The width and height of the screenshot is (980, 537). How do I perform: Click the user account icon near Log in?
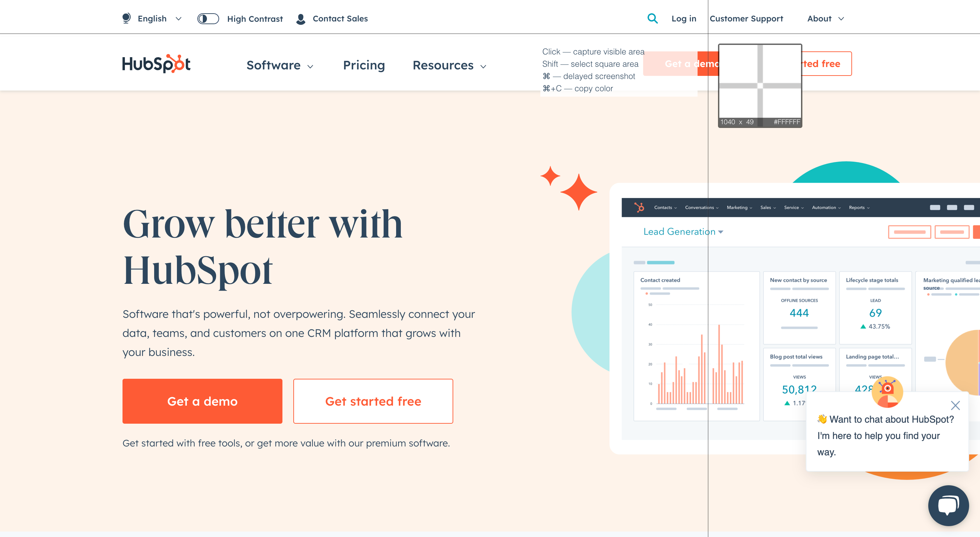pyautogui.click(x=301, y=18)
